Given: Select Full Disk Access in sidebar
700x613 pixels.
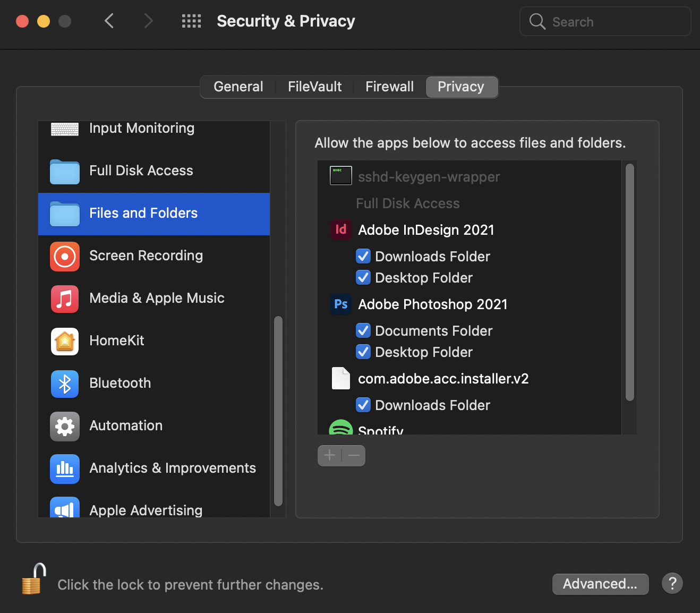Looking at the screenshot, I should click(154, 172).
